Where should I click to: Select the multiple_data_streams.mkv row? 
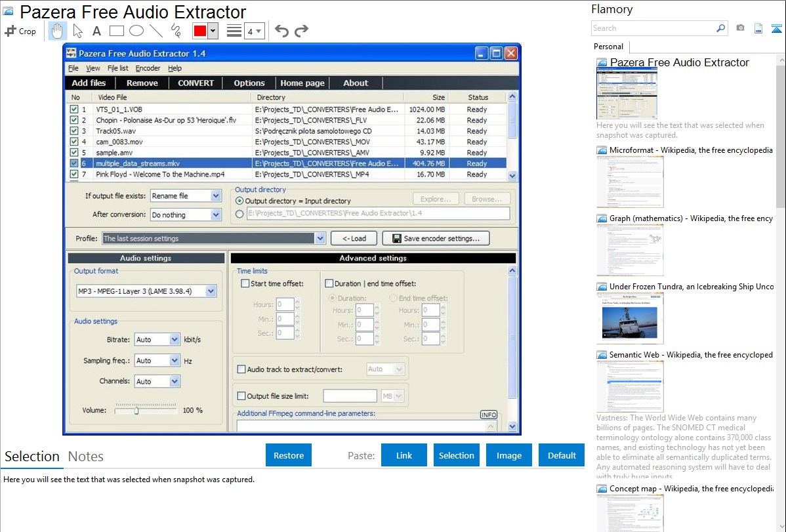pos(285,163)
